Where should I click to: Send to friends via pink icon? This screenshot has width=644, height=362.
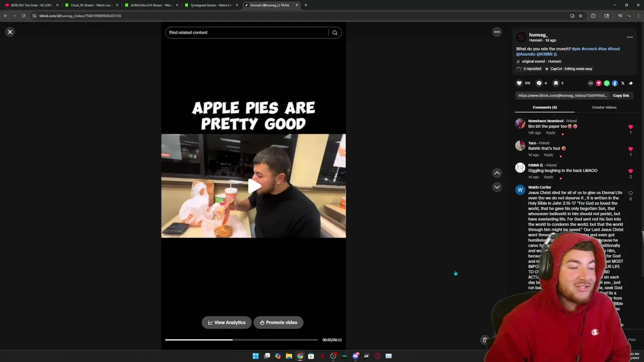coord(599,83)
